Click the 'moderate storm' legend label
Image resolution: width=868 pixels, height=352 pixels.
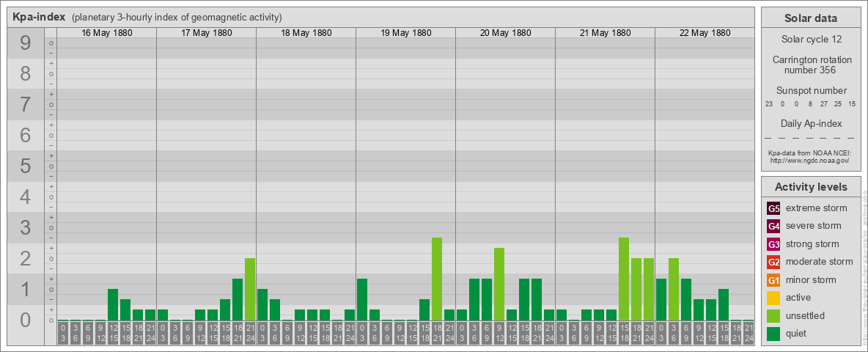820,262
